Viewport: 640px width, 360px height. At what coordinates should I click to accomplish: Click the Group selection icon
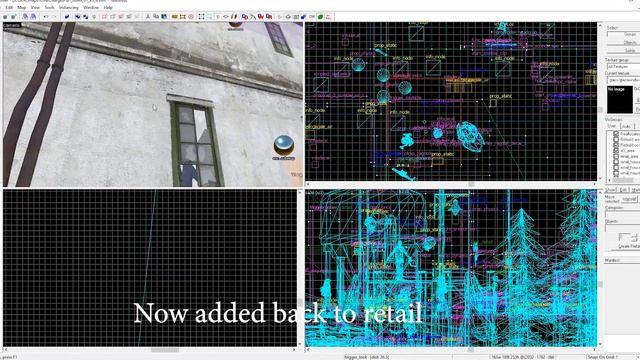[78, 17]
